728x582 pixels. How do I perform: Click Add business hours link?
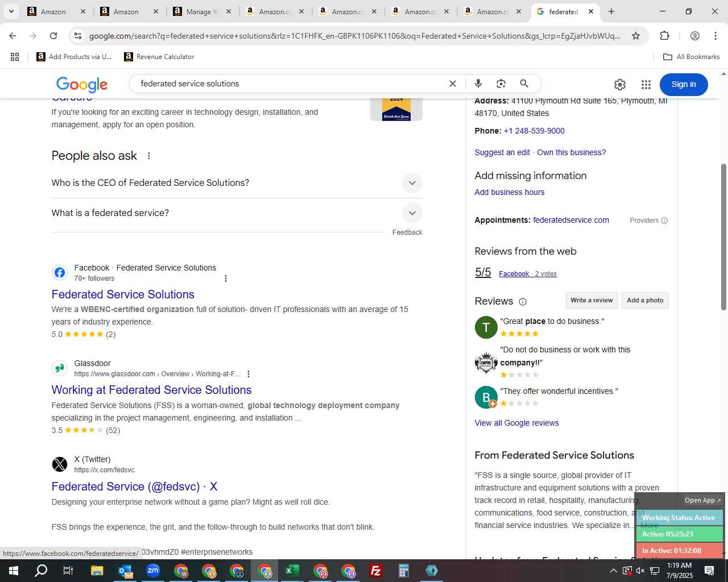(x=510, y=193)
